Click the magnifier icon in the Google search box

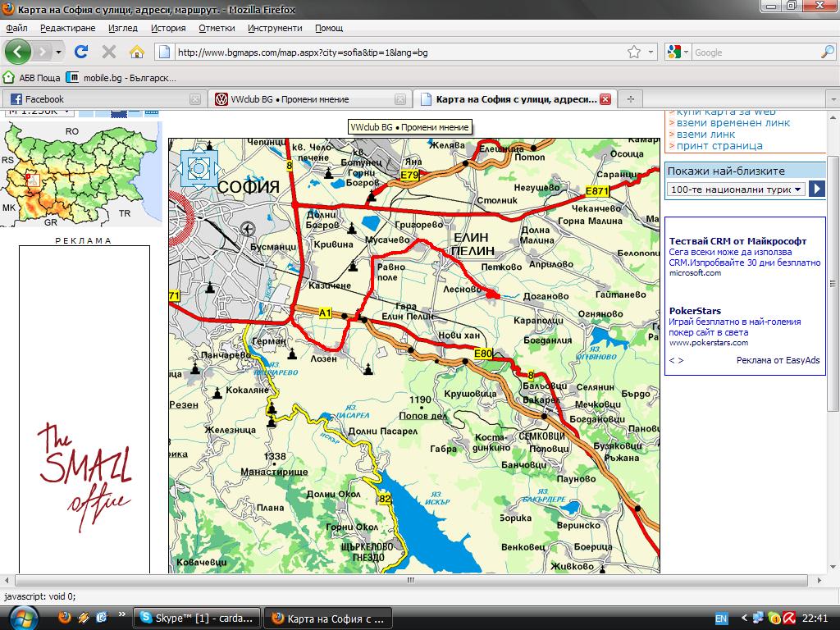coord(827,52)
